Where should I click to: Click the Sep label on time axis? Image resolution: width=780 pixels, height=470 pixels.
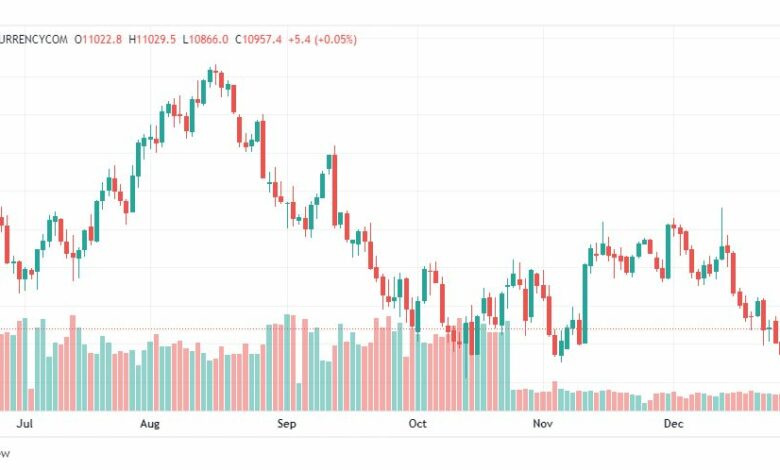287,423
